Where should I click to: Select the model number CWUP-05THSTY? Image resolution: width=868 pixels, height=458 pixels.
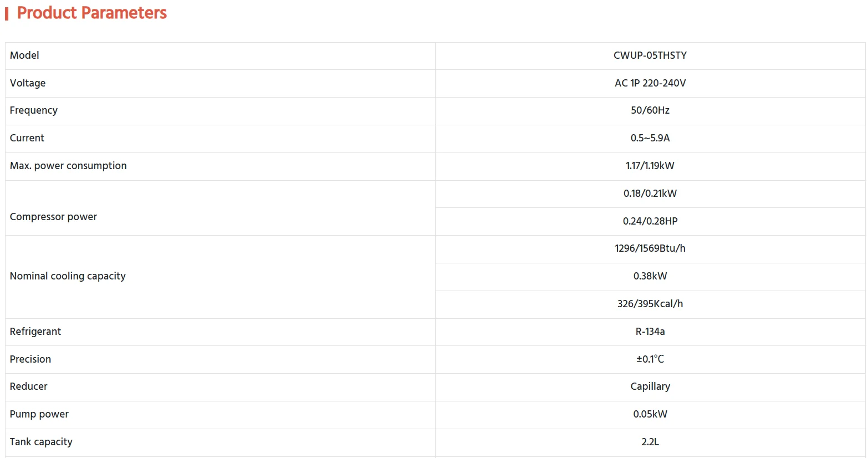point(650,55)
